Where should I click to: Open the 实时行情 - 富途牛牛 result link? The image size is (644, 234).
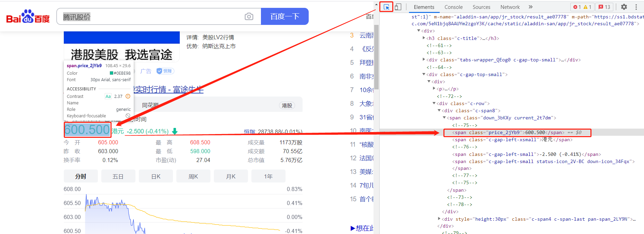click(169, 90)
